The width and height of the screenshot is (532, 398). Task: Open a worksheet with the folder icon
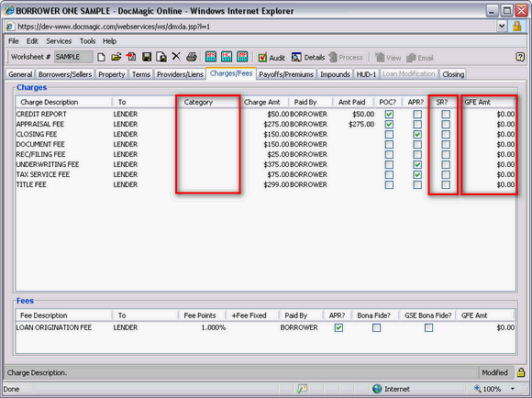coord(116,57)
